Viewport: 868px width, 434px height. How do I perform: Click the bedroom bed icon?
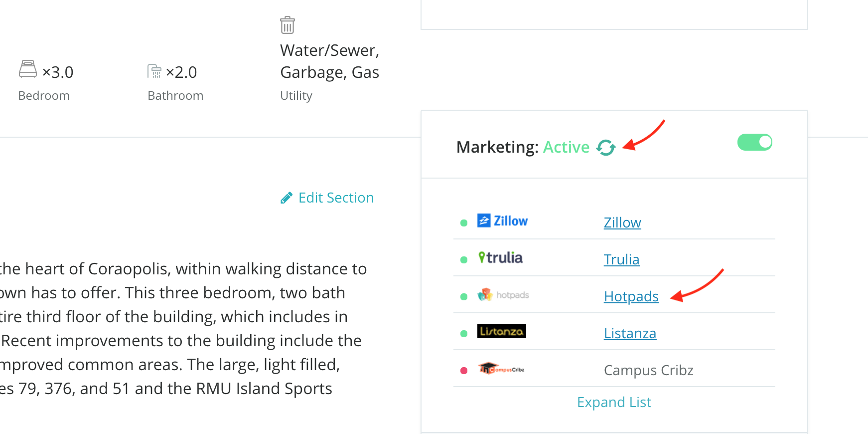28,69
